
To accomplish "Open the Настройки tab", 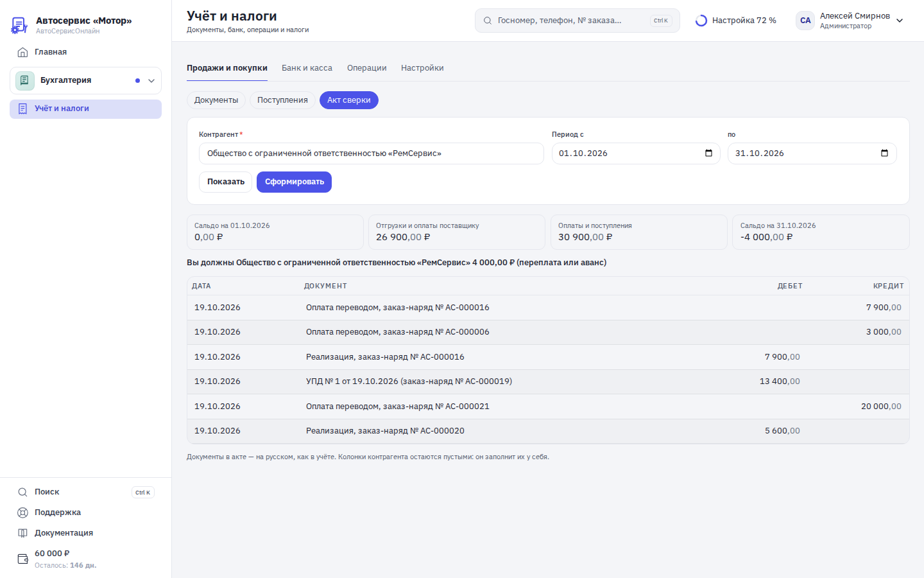I will point(422,68).
